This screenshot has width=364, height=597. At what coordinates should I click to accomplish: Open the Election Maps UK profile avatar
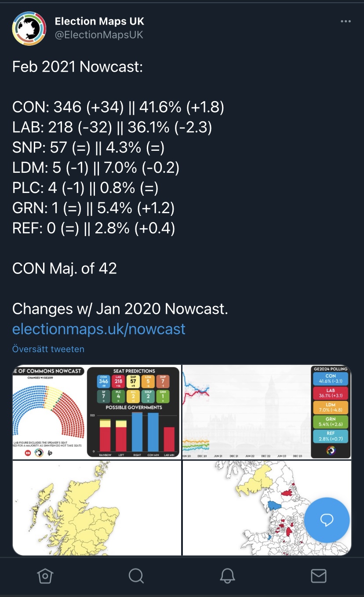click(x=29, y=29)
